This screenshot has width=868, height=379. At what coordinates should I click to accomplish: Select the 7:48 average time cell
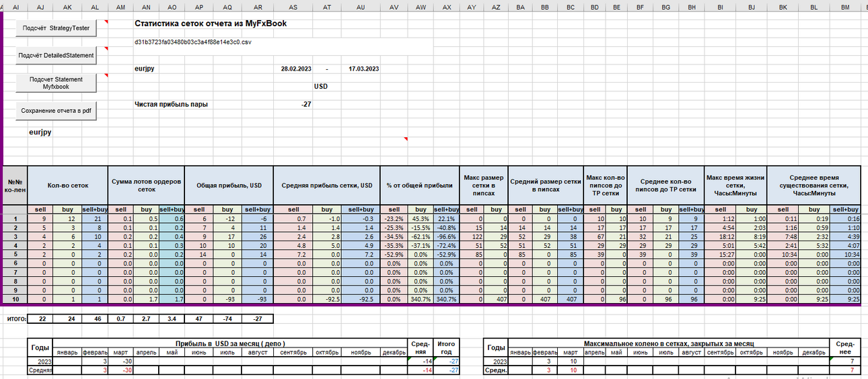pos(783,237)
